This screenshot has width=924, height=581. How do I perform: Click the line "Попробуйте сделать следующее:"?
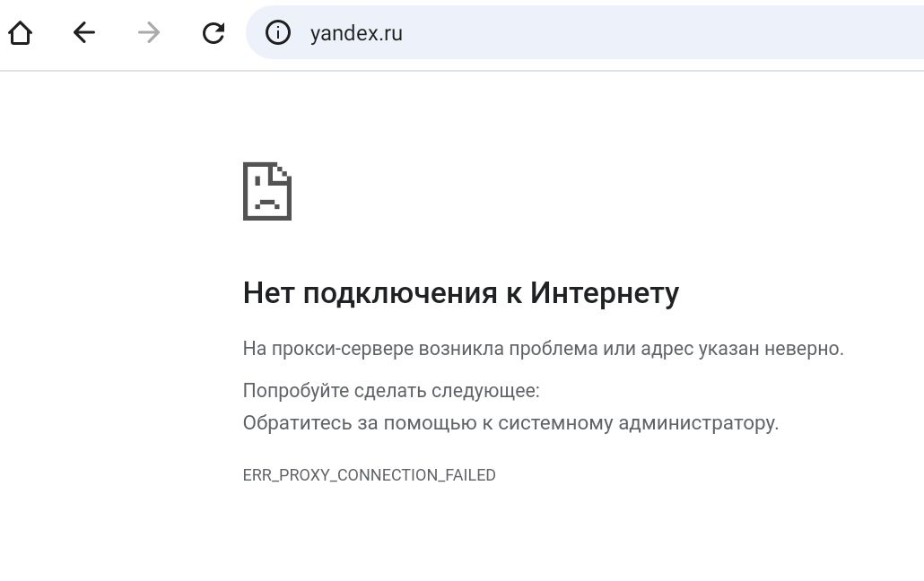pyautogui.click(x=391, y=391)
